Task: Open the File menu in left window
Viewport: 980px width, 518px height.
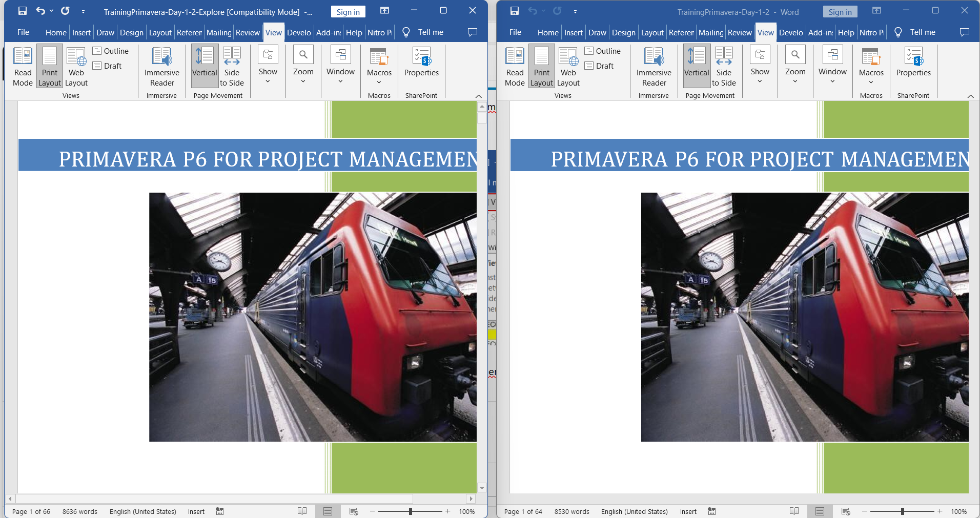Action: (x=23, y=32)
